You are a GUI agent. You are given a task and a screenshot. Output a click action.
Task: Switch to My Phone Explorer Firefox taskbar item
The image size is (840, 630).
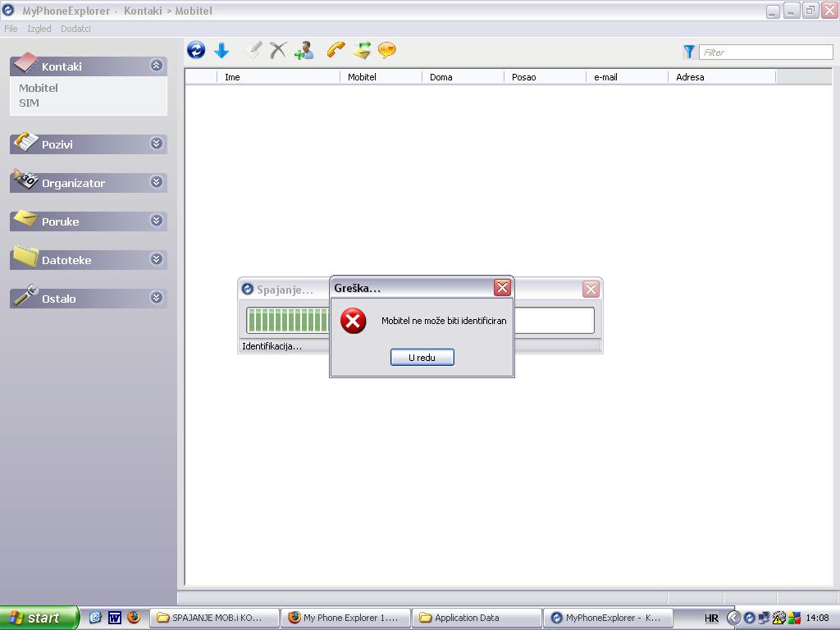click(x=346, y=618)
